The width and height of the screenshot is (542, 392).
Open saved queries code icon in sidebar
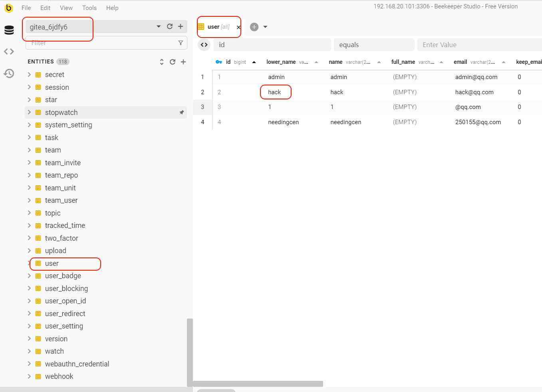click(x=9, y=51)
